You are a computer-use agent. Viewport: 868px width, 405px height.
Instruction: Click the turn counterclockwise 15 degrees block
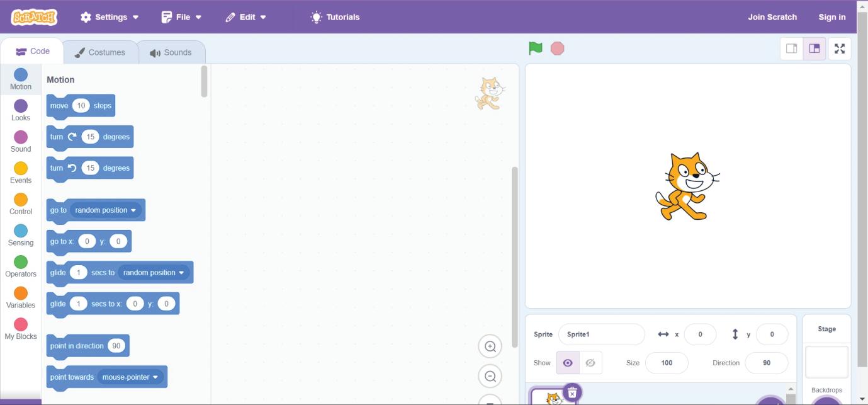coord(90,168)
